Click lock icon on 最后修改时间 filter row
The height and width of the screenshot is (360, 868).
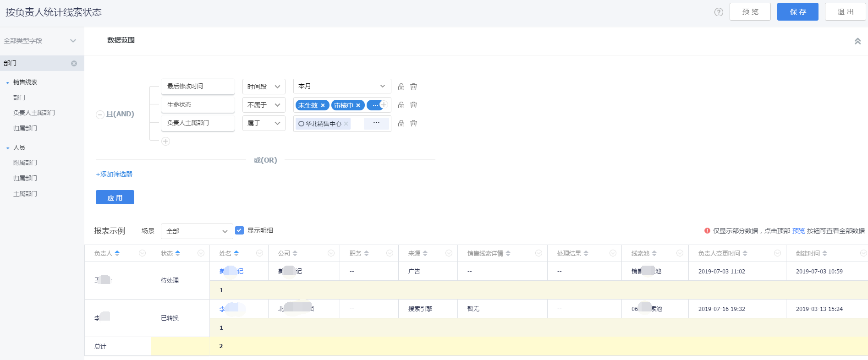401,87
